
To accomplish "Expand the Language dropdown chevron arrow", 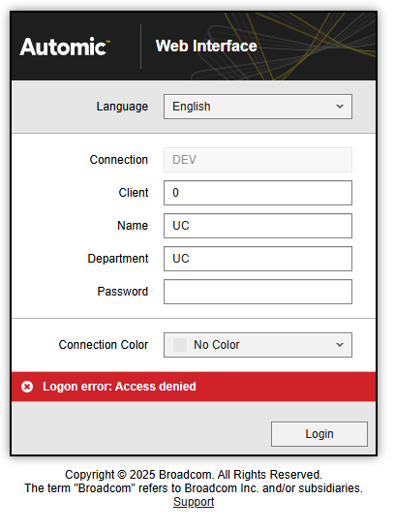I will 340,107.
